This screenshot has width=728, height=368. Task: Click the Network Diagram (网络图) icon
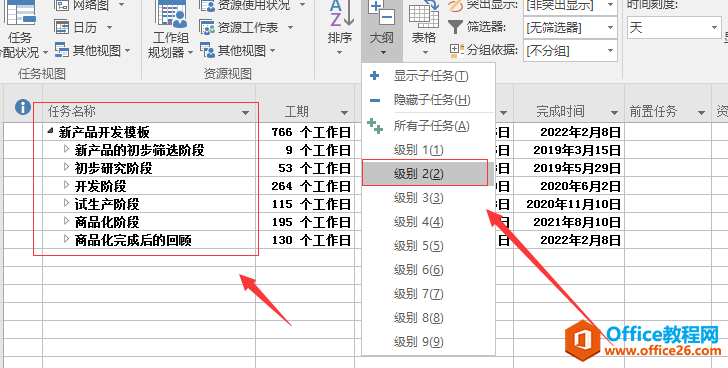[62, 5]
